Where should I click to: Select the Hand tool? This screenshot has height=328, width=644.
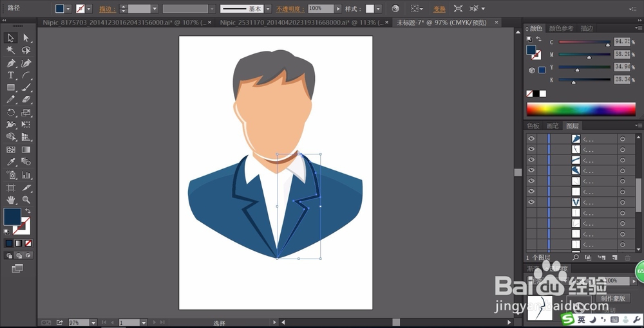[11, 200]
